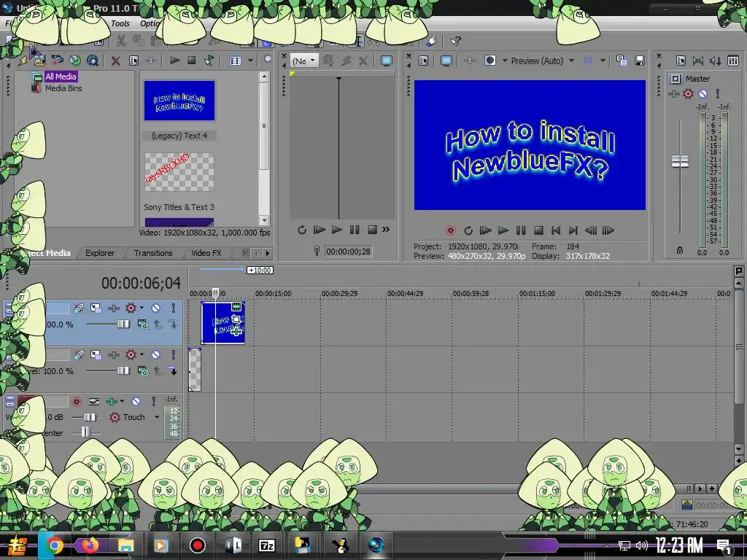Screen dimensions: 747x560
Task: Select All Media in the media tree
Action: 61,77
